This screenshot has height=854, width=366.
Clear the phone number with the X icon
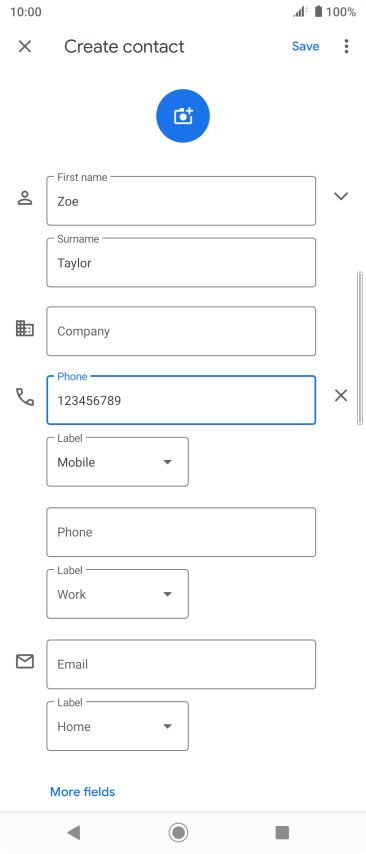(341, 395)
